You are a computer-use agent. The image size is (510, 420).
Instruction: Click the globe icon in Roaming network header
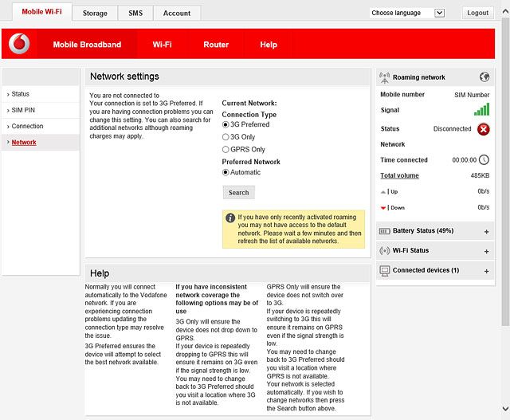pos(484,77)
